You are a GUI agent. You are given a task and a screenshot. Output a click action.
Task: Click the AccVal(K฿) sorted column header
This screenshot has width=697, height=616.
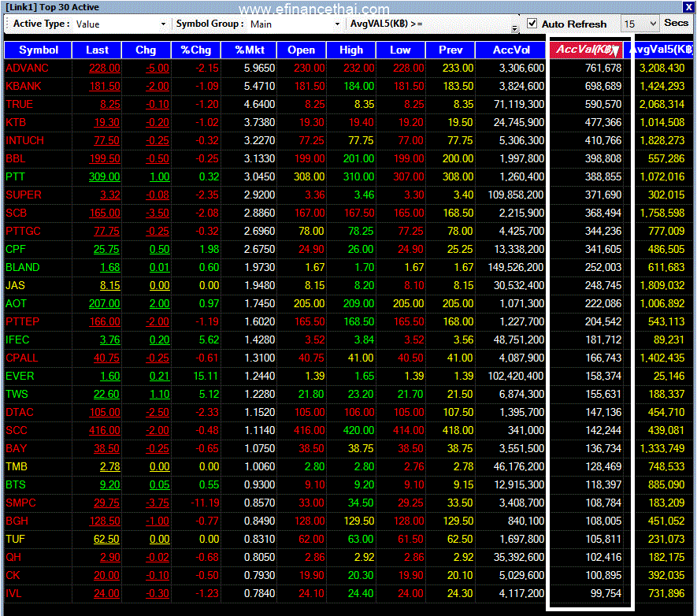point(586,50)
